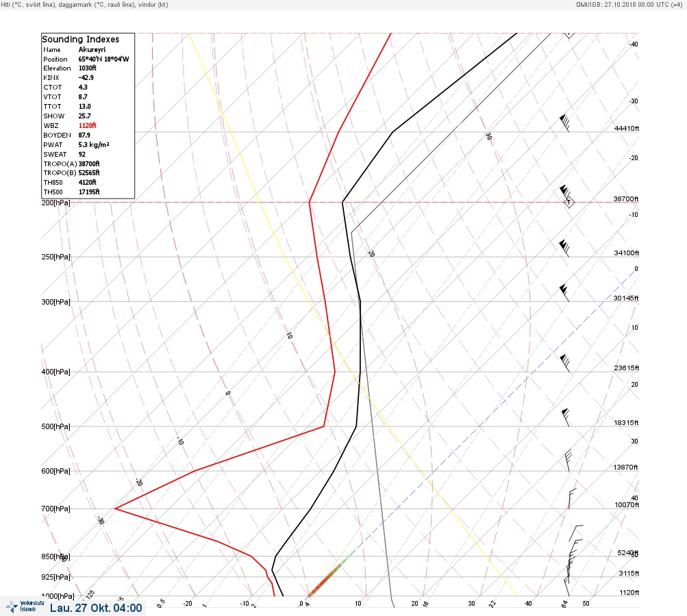Image resolution: width=687 pixels, height=616 pixels.
Task: Click the 23615ft altitude label
Action: (x=627, y=368)
